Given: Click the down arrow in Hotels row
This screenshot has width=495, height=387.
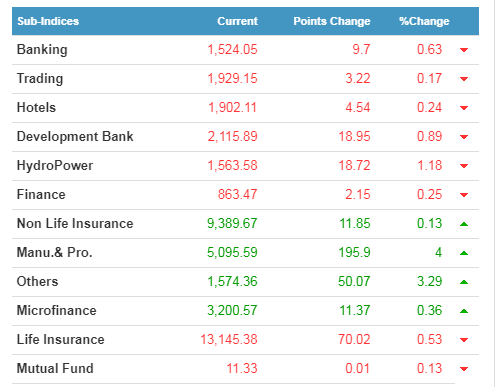Looking at the screenshot, I should 464,108.
